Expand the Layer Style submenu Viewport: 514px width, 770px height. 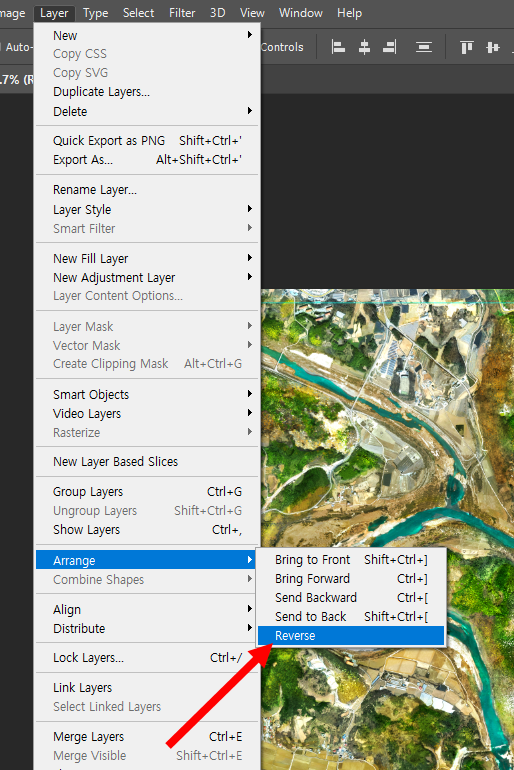click(147, 209)
